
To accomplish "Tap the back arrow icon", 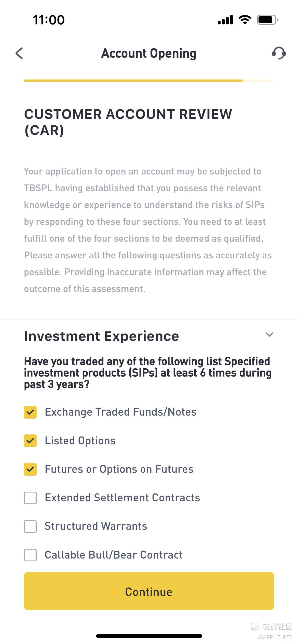I will (19, 53).
